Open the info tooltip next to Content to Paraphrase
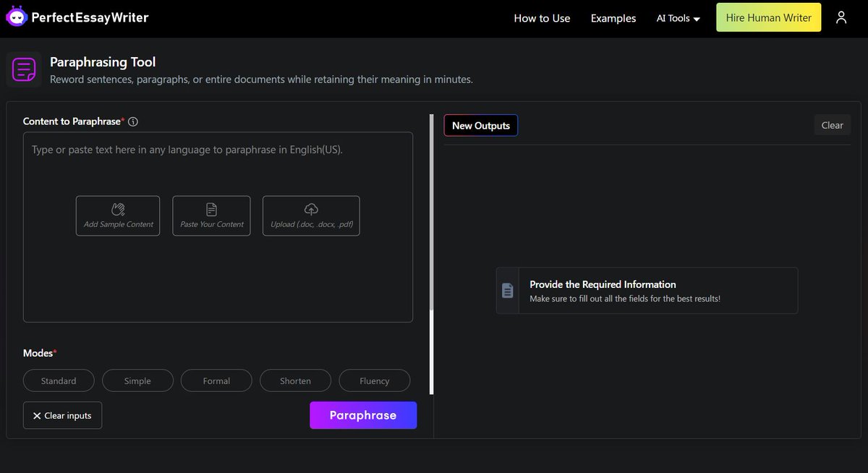 [x=132, y=122]
